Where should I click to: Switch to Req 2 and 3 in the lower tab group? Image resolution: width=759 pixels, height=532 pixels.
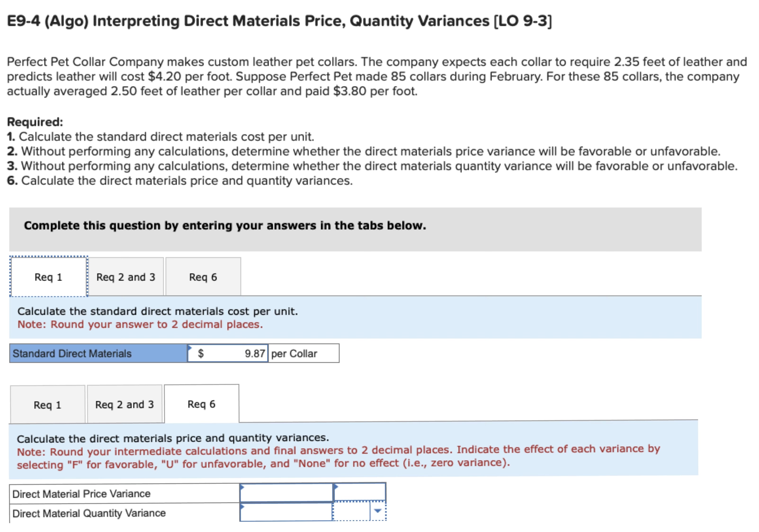point(125,405)
